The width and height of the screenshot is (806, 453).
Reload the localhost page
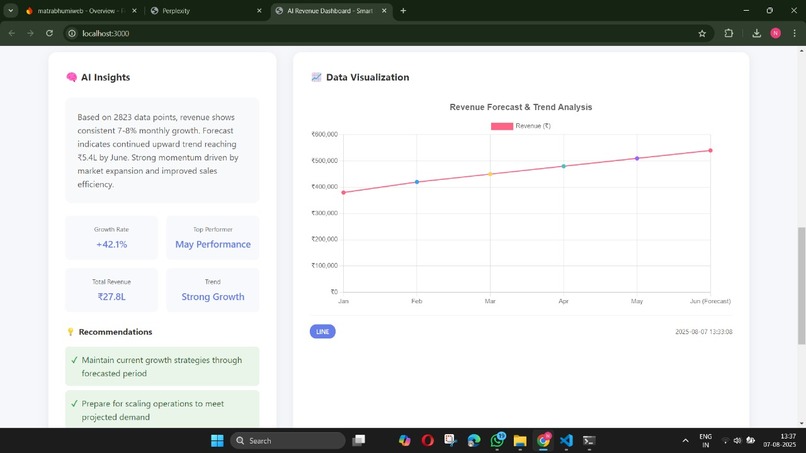point(49,33)
